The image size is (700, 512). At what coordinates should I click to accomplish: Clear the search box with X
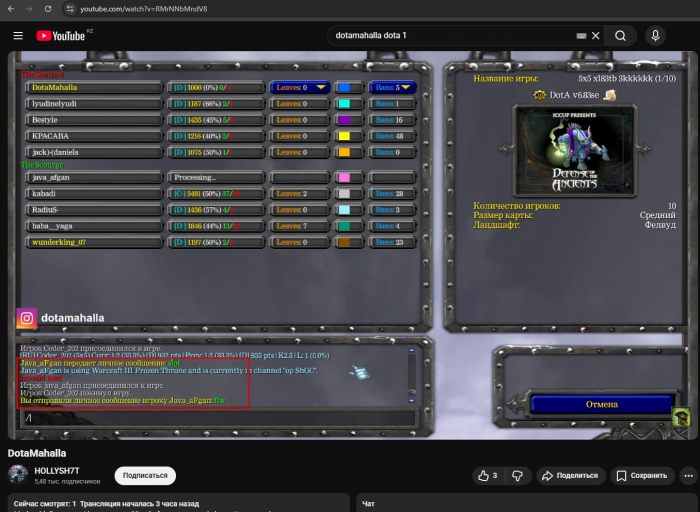(596, 36)
